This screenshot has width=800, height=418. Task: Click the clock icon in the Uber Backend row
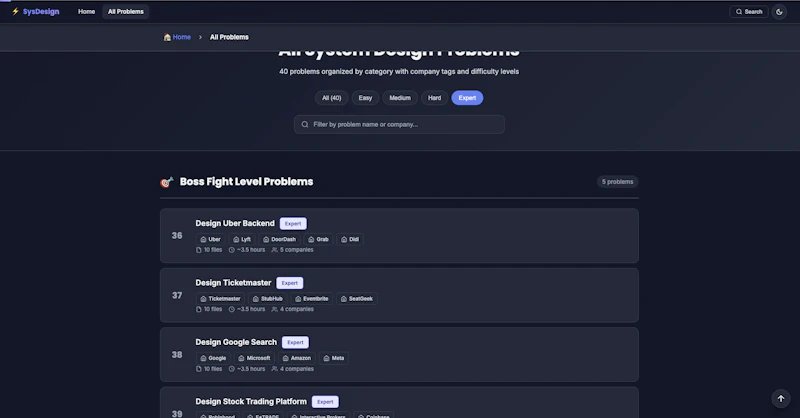point(232,250)
